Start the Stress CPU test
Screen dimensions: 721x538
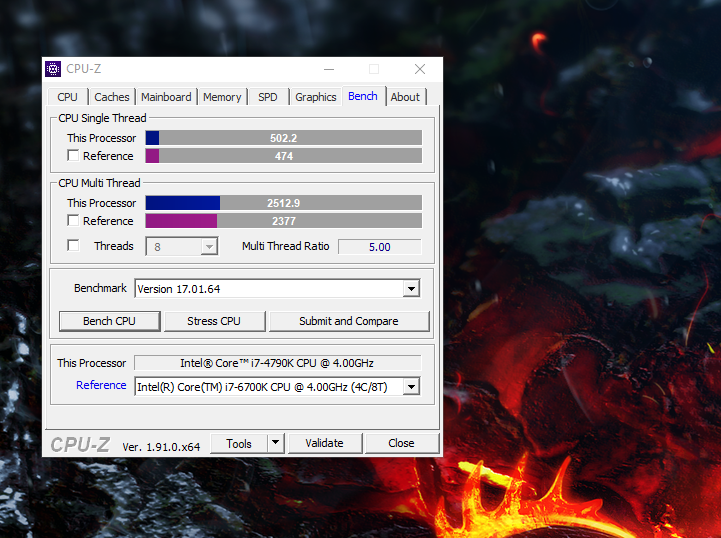point(214,321)
